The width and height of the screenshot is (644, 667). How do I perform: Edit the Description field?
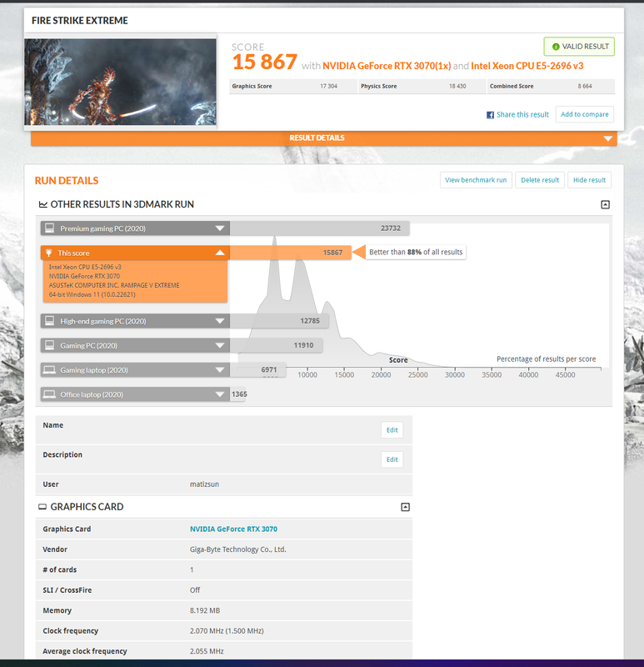[392, 459]
